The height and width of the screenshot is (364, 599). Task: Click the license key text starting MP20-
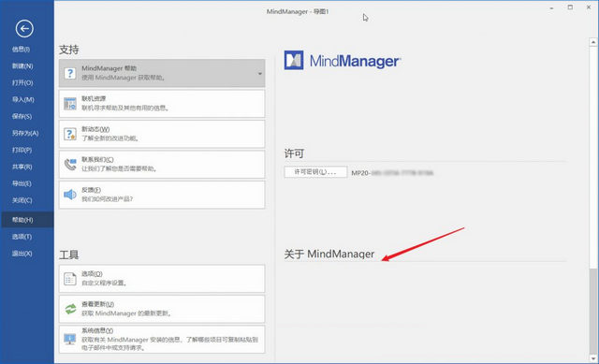coord(392,173)
